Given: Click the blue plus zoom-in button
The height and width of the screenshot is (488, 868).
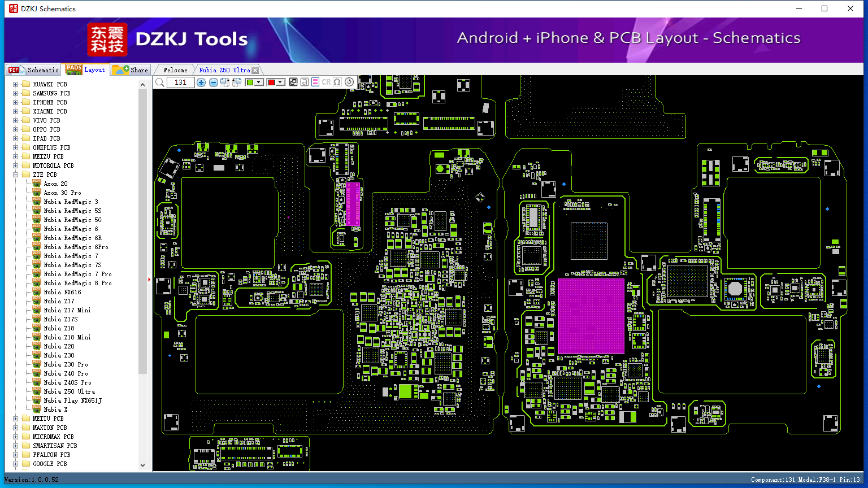Looking at the screenshot, I should click(x=201, y=82).
